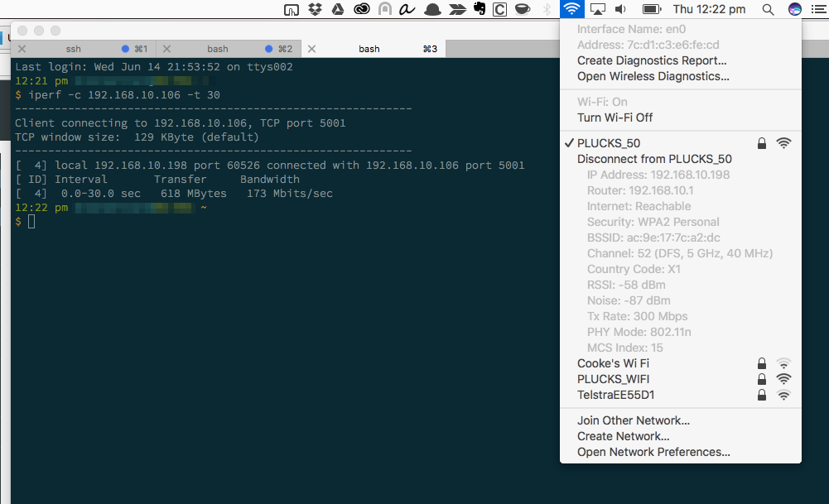Screen dimensions: 829x504
Task: Turn Wi-Fi Off from the menu
Action: tap(615, 118)
